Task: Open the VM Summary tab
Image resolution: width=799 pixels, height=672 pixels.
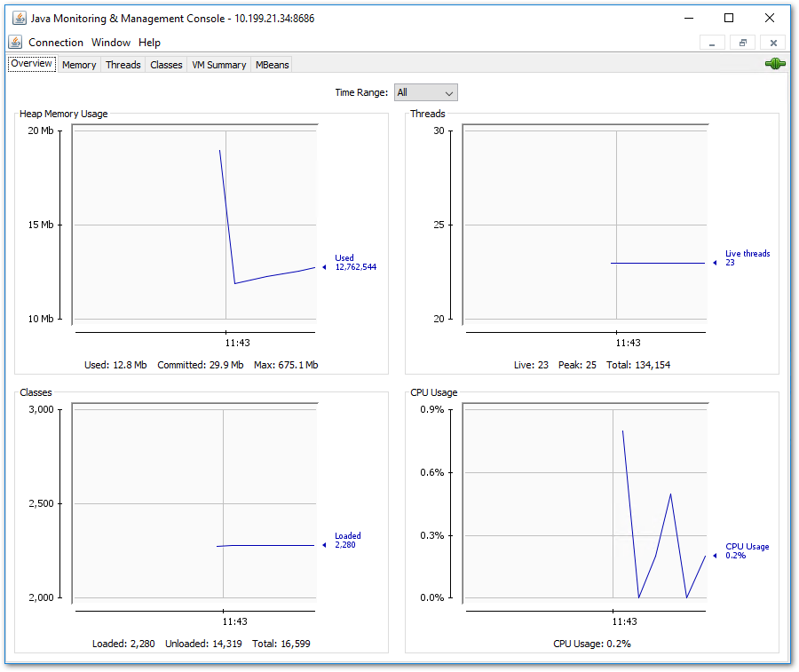Action: tap(218, 65)
